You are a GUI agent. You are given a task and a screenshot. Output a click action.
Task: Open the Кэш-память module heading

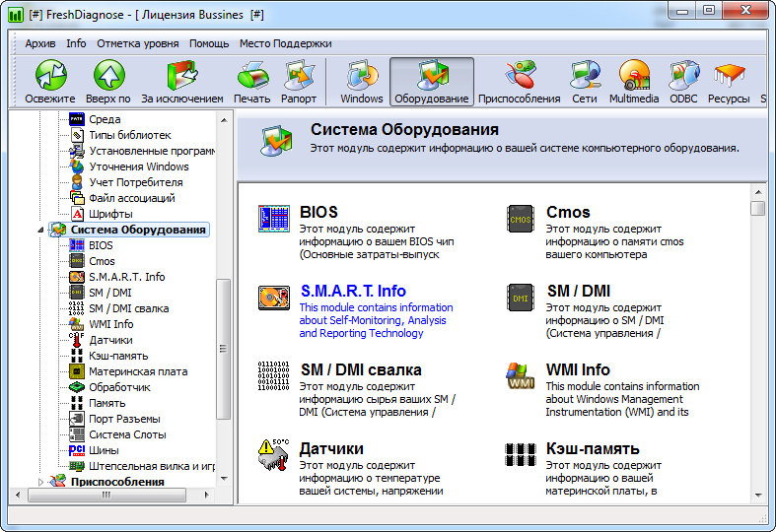tap(593, 448)
